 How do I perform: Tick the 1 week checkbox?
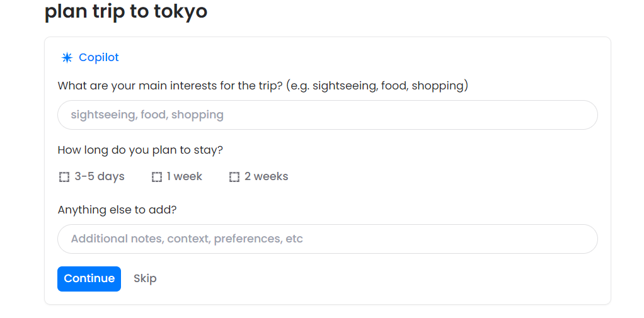pyautogui.click(x=157, y=177)
